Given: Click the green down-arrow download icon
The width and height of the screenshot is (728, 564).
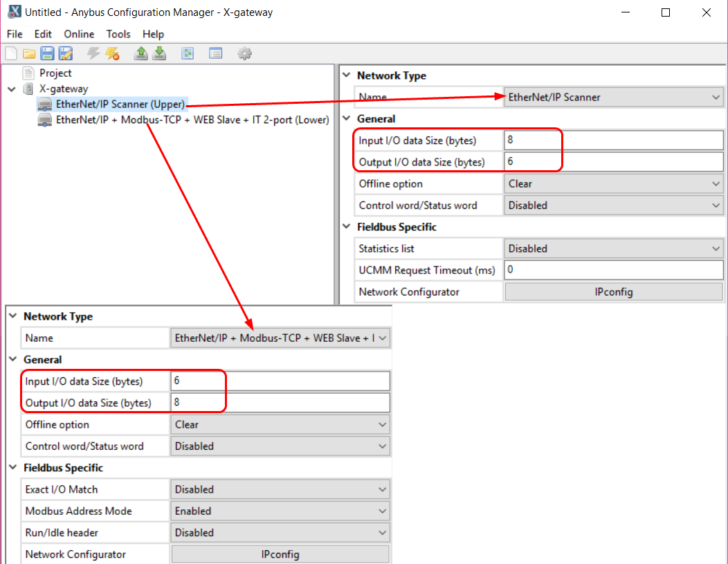Looking at the screenshot, I should [159, 54].
